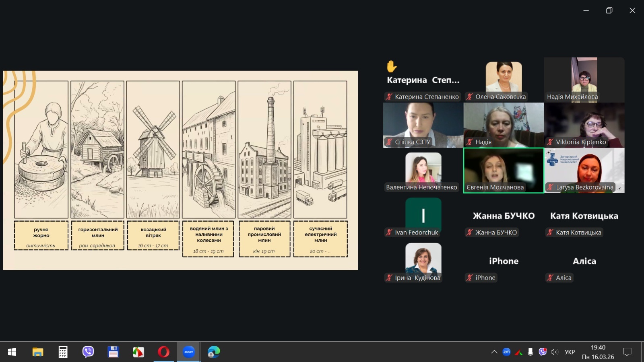Click the Zoom icon in the system tray
This screenshot has width=644, height=362.
[x=506, y=352]
